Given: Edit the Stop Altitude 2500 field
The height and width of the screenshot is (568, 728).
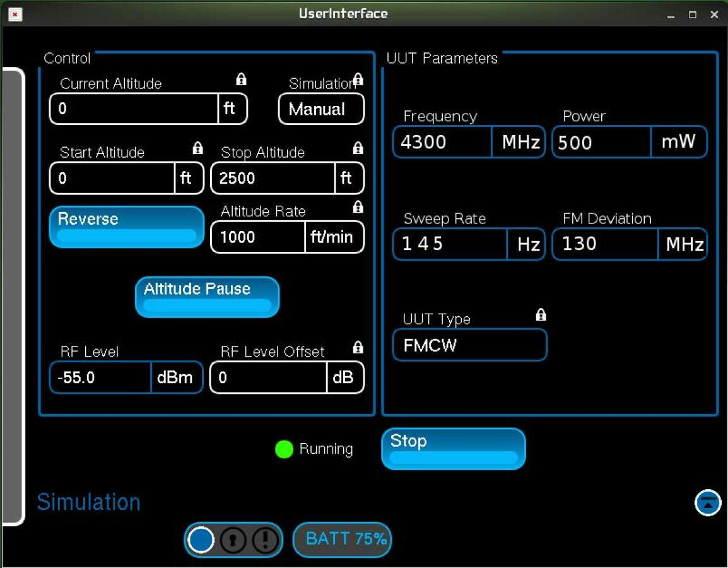Looking at the screenshot, I should click(273, 178).
